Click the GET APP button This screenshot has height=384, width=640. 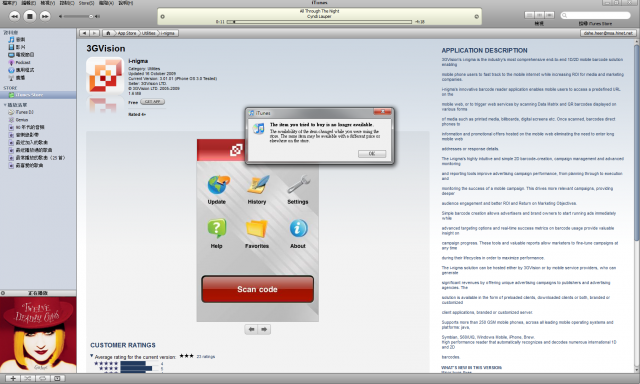click(x=152, y=102)
